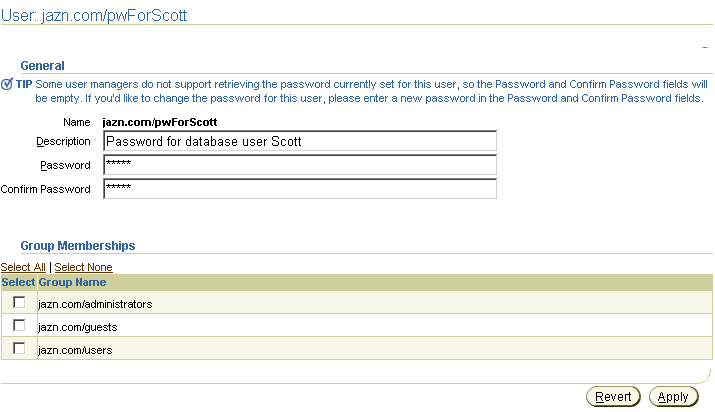Screen dimensions: 715x412
Task: Focus the Confirm Password input field
Action: [300, 189]
